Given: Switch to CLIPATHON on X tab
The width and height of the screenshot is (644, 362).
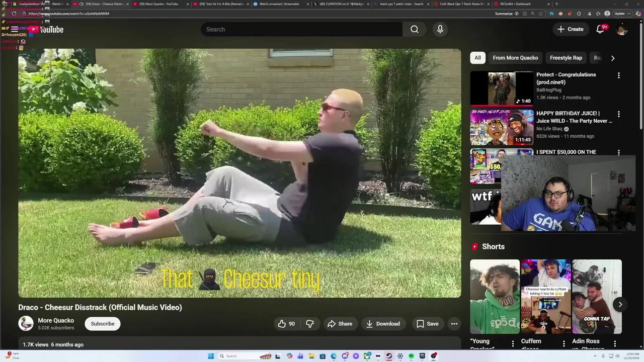Looking at the screenshot, I should tap(342, 4).
